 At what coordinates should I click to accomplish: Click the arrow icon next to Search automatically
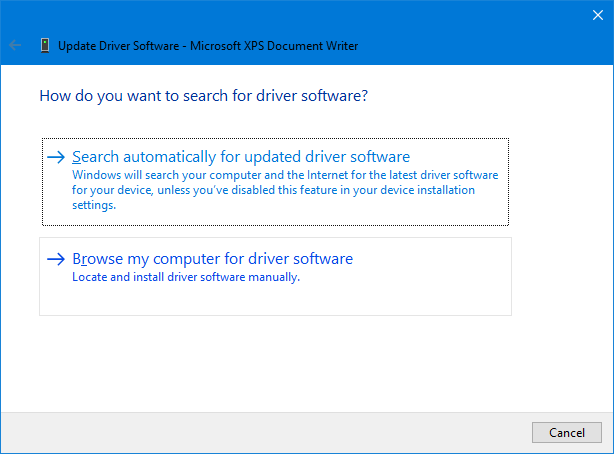(x=56, y=157)
